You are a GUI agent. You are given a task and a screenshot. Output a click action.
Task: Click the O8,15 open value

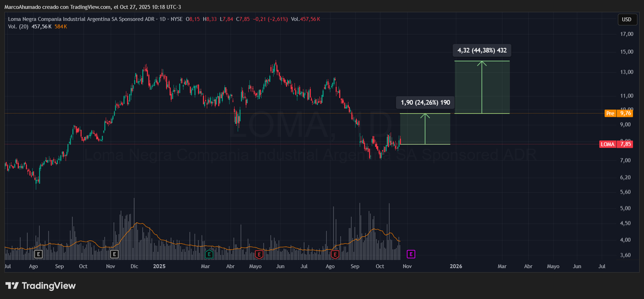coord(194,19)
